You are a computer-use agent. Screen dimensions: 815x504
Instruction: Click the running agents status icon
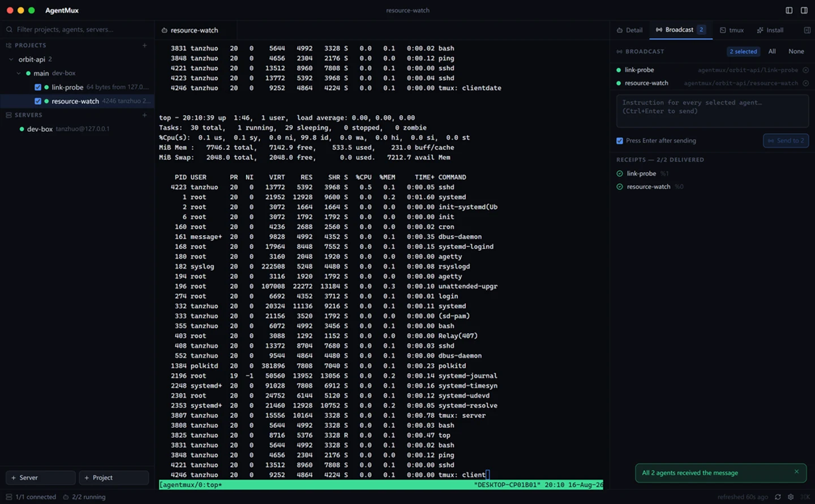[66, 497]
